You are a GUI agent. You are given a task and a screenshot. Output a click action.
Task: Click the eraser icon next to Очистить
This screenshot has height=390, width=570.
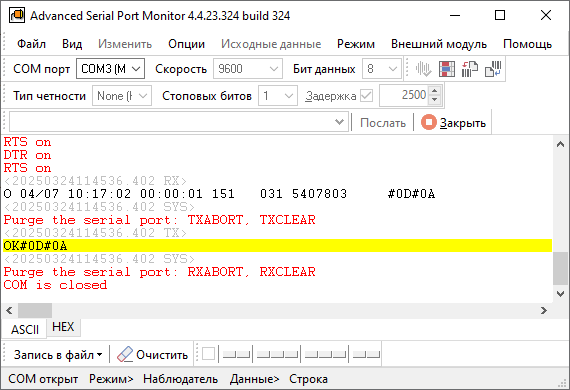coord(125,354)
